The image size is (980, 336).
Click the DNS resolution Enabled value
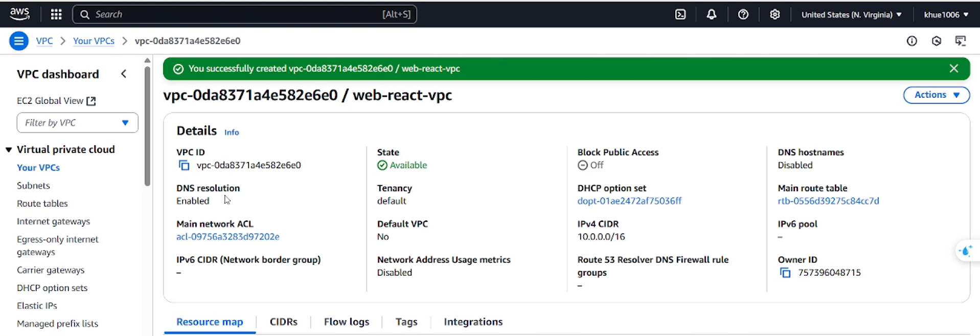coord(193,201)
